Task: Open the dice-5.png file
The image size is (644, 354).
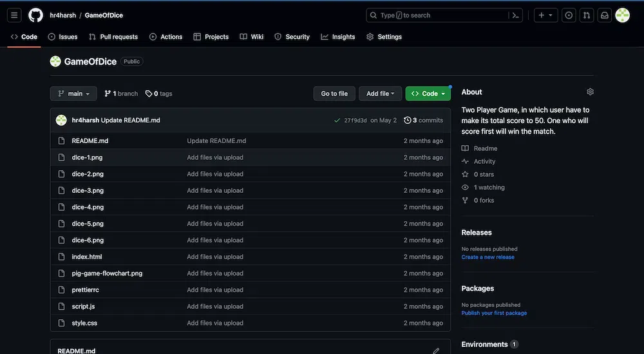Action: click(88, 224)
